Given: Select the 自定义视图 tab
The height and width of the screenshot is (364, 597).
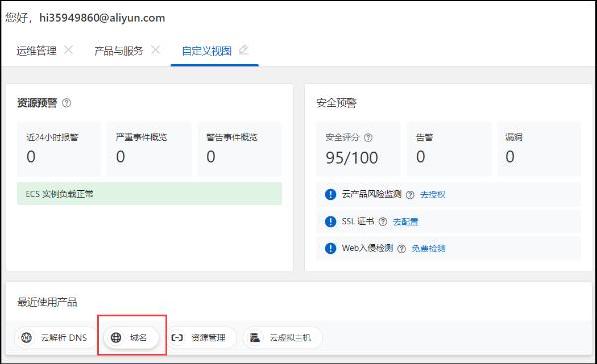Looking at the screenshot, I should [207, 51].
